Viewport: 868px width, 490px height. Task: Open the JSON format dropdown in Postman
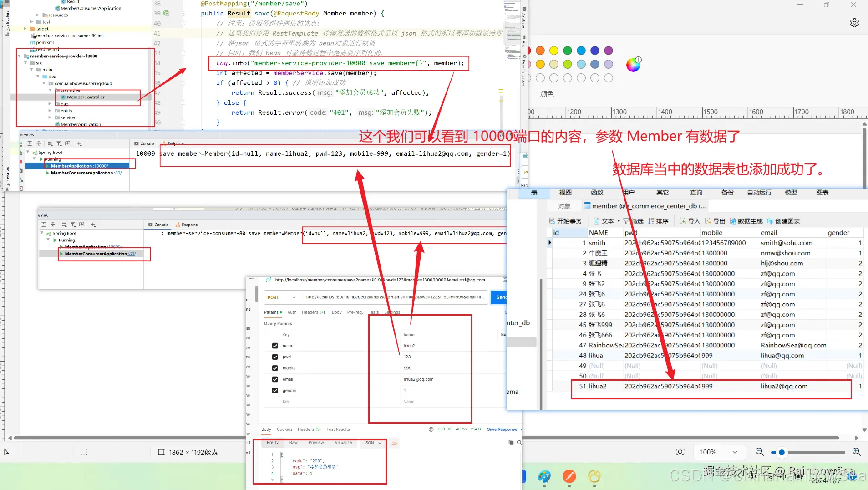pyautogui.click(x=372, y=443)
